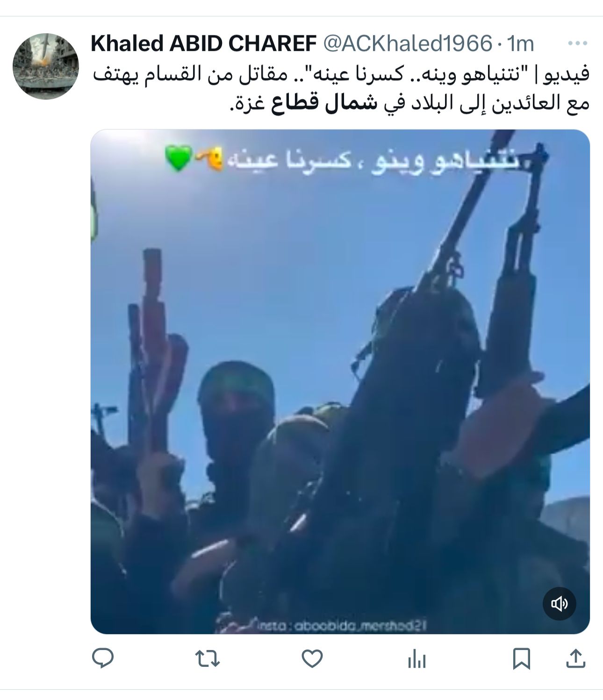Open the 1m timestamp permalink
Image resolution: width=603 pixels, height=700 pixels.
[520, 43]
